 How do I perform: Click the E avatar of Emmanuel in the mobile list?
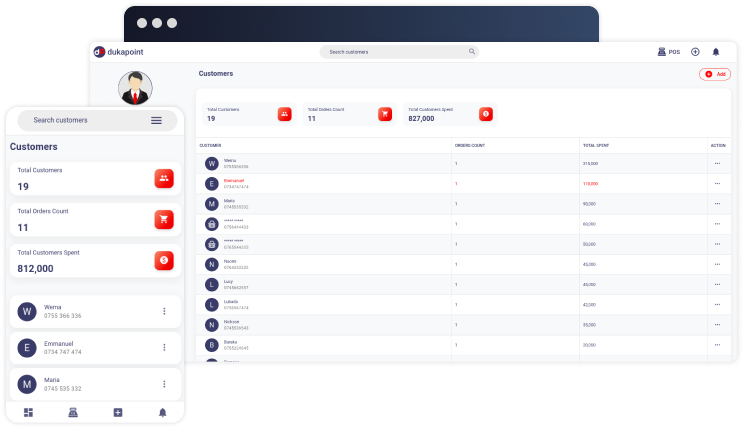[x=27, y=348]
